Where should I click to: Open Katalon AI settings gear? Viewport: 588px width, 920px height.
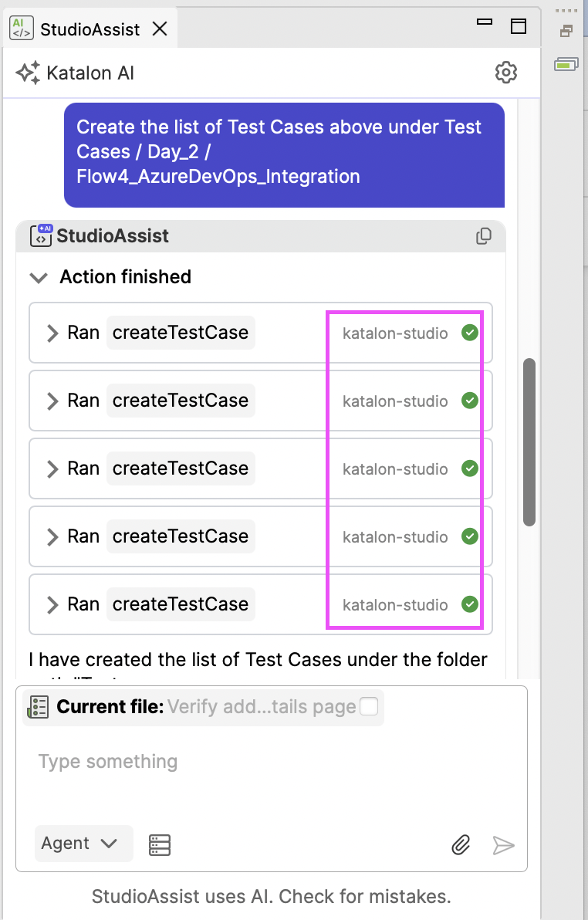(506, 73)
